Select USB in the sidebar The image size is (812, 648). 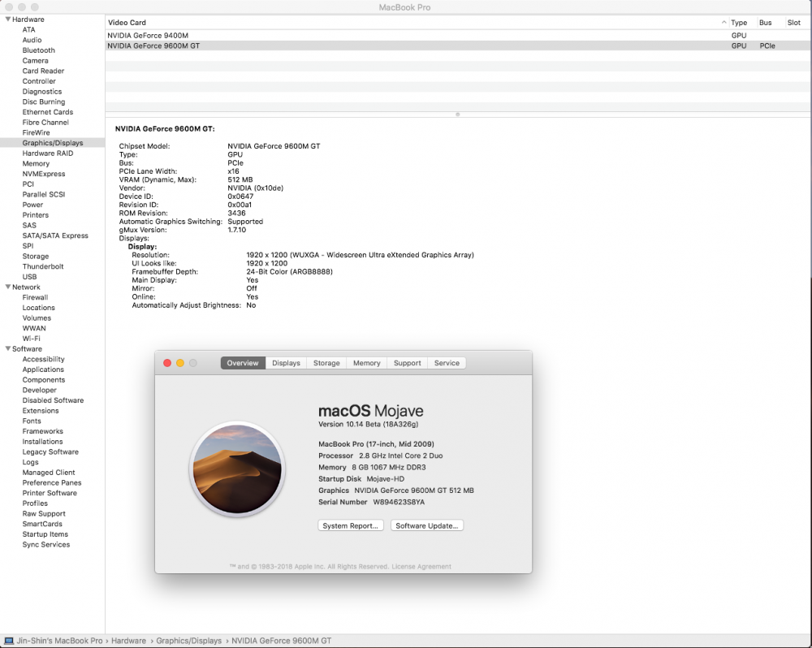click(29, 277)
